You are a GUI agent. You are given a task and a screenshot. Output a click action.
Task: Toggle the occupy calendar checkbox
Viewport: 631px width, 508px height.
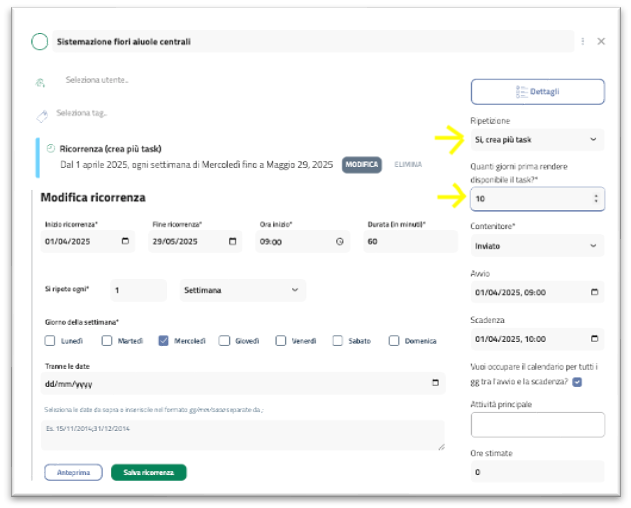(578, 381)
